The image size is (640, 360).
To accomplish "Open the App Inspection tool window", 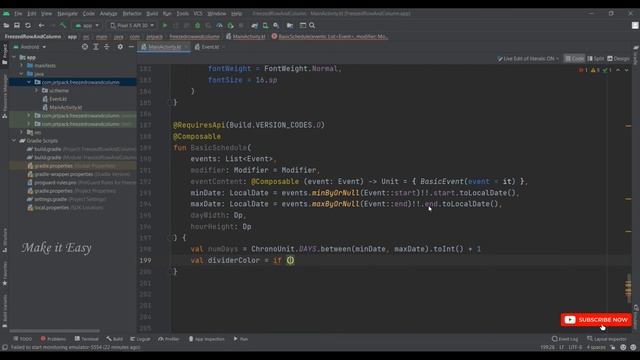I will pos(206,339).
